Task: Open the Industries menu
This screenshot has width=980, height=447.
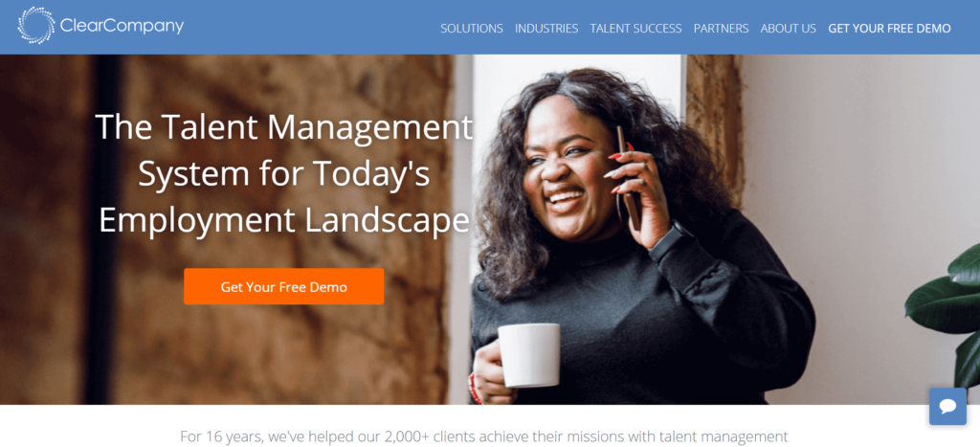Action: coord(546,28)
